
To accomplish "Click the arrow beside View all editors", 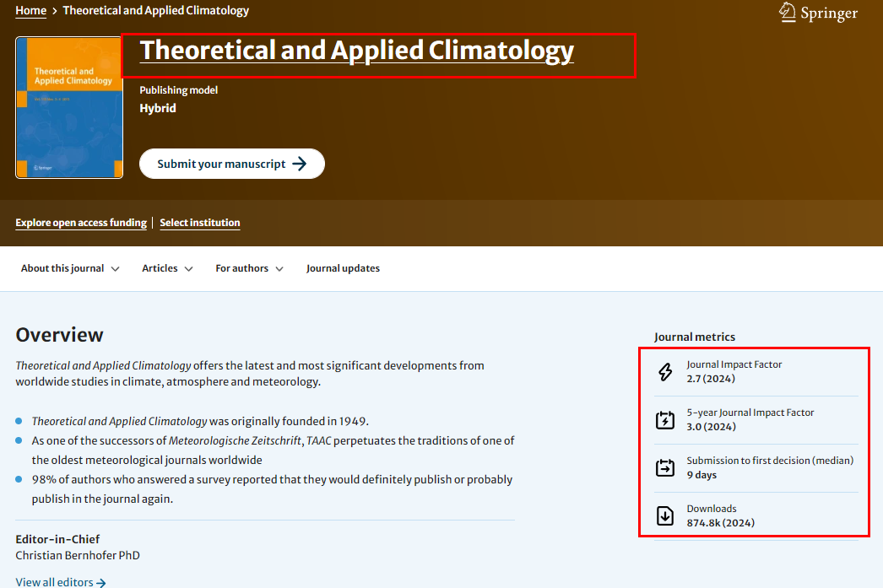I will pyautogui.click(x=100, y=583).
